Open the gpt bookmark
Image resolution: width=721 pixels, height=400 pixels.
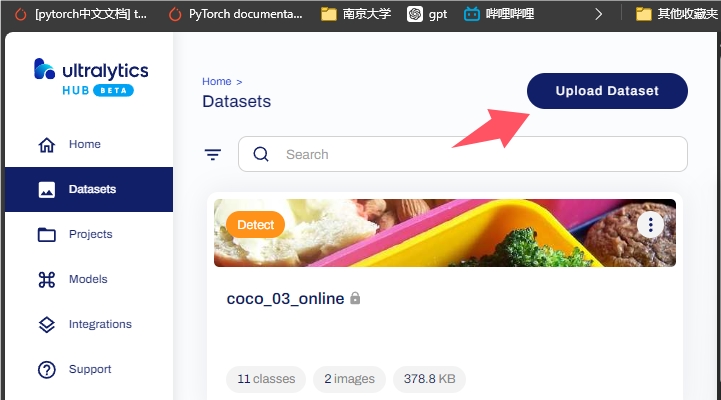[x=428, y=14]
